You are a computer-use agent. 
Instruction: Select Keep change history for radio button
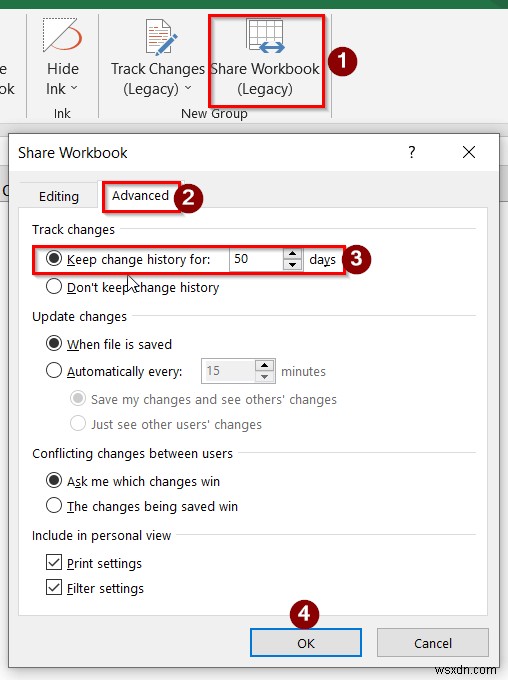click(54, 259)
